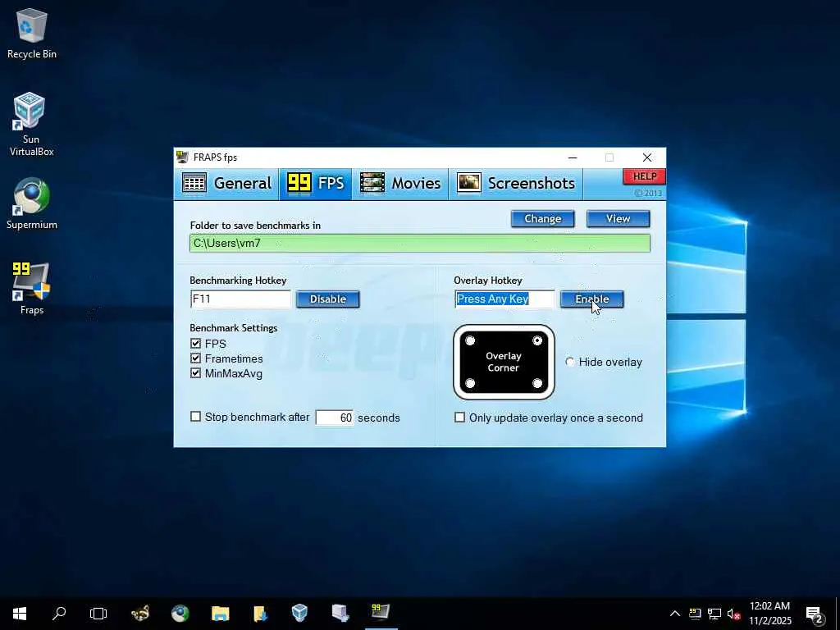Image resolution: width=840 pixels, height=630 pixels.
Task: Open Task View on the taskbar
Action: click(98, 614)
